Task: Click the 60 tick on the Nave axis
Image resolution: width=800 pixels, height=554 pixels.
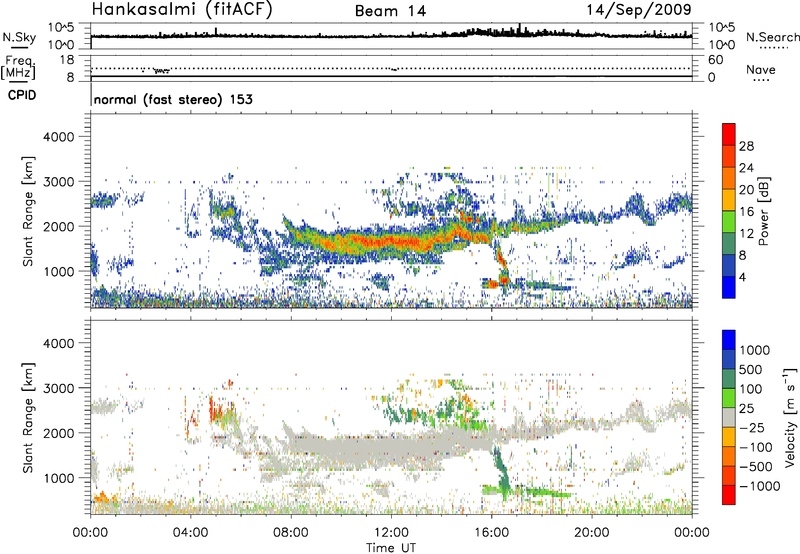Action: coord(715,60)
